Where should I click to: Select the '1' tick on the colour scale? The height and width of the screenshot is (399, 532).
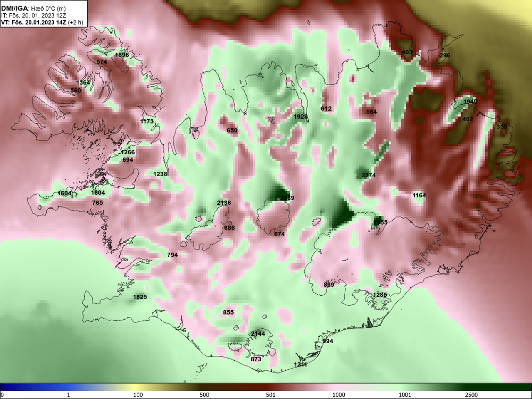coord(69,395)
